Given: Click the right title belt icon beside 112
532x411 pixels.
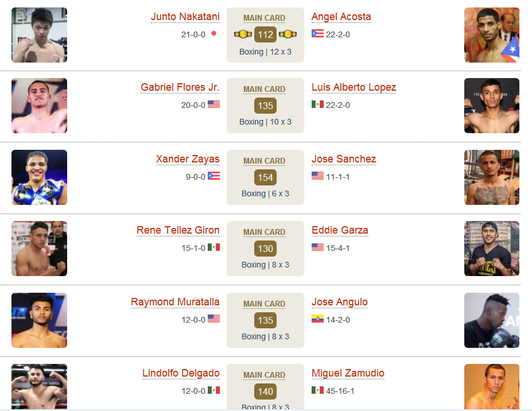Looking at the screenshot, I should (288, 34).
